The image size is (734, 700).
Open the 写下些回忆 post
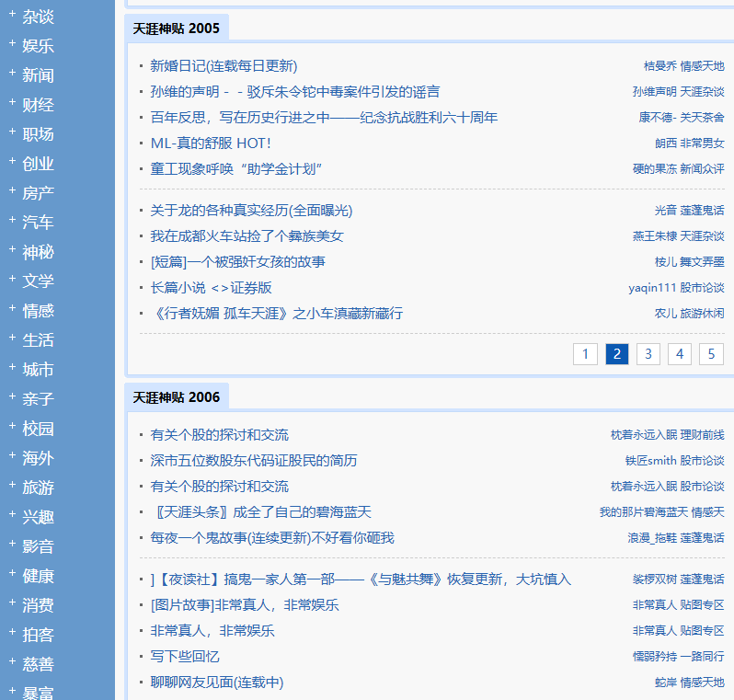pos(185,657)
